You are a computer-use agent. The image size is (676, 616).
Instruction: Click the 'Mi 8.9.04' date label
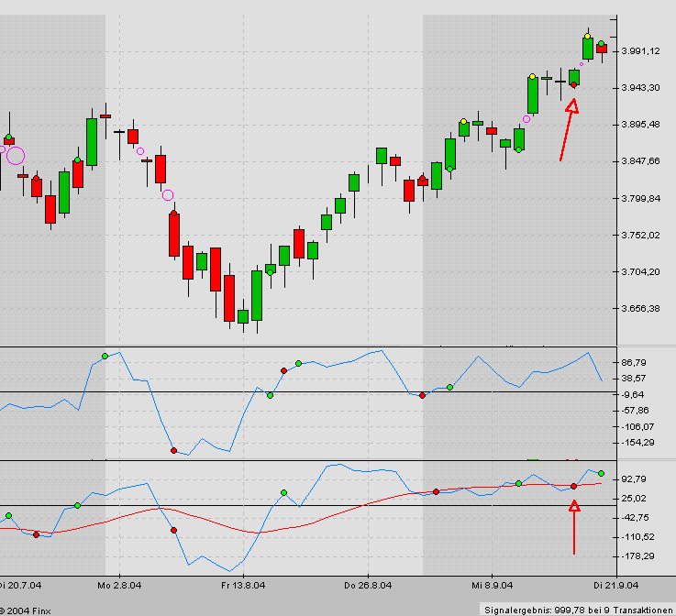pos(490,584)
